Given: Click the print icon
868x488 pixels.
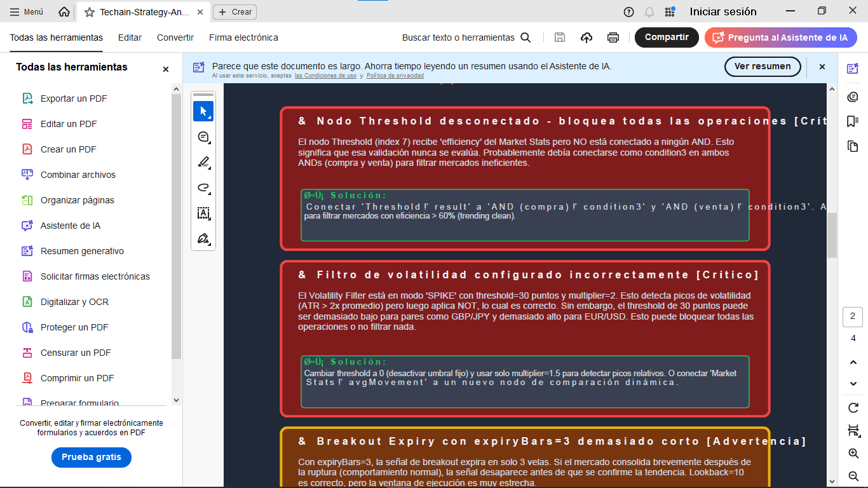Looking at the screenshot, I should click(613, 37).
